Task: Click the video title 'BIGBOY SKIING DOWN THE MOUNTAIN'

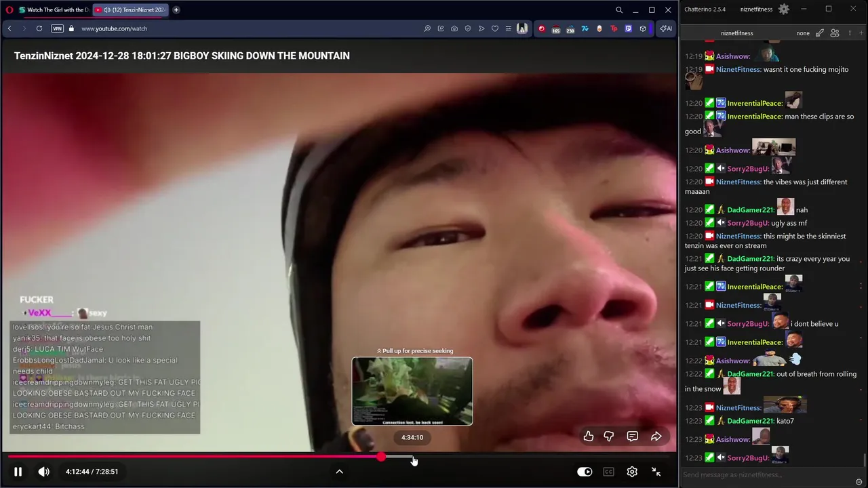Action: pyautogui.click(x=262, y=56)
